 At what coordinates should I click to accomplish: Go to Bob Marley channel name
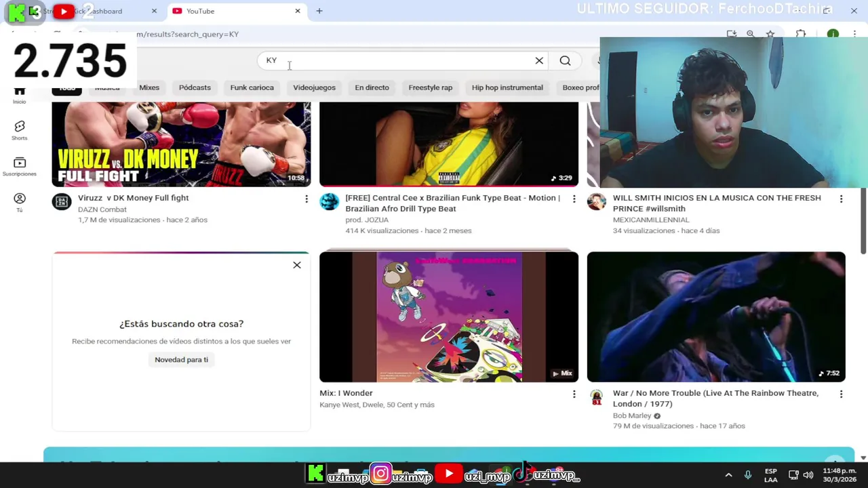click(632, 415)
